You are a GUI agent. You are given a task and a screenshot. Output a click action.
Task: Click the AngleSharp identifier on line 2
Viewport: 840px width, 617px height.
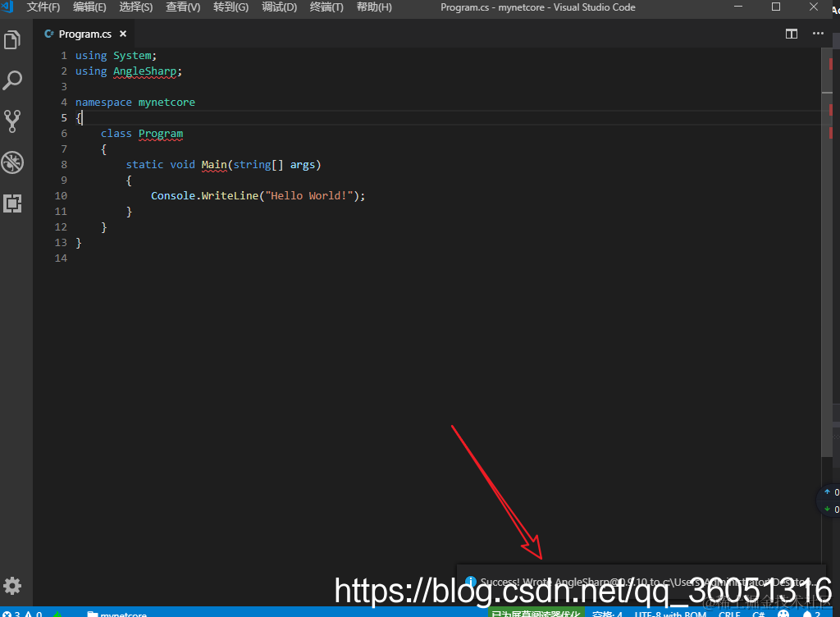point(144,71)
